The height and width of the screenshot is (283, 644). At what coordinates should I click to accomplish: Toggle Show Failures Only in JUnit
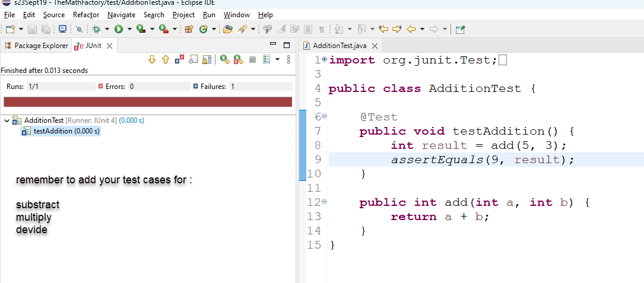[x=179, y=59]
